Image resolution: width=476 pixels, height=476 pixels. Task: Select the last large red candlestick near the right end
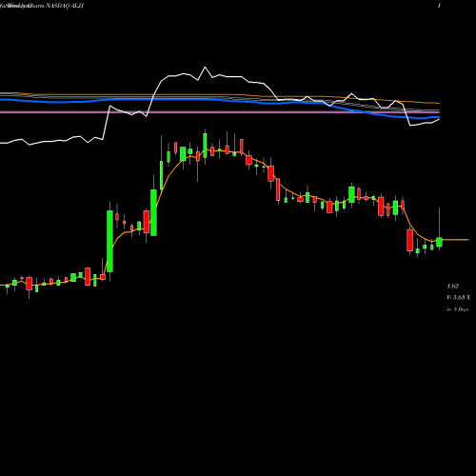pyautogui.click(x=410, y=240)
